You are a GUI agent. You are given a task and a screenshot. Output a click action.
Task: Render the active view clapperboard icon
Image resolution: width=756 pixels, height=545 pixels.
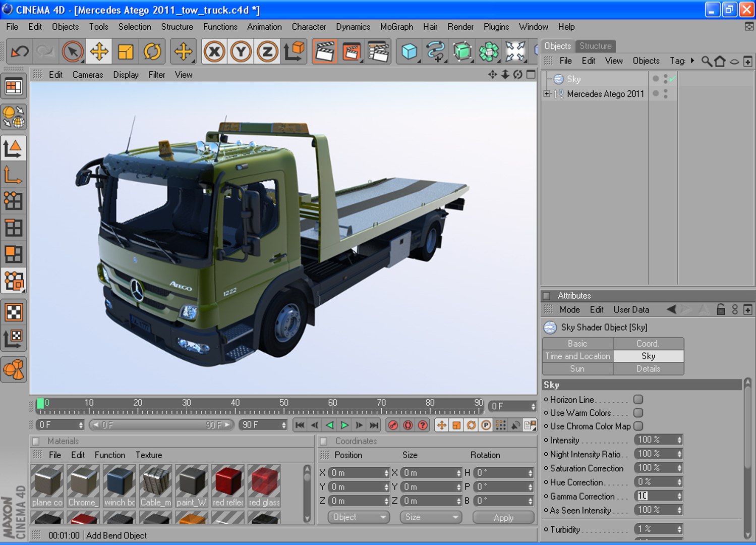(325, 51)
